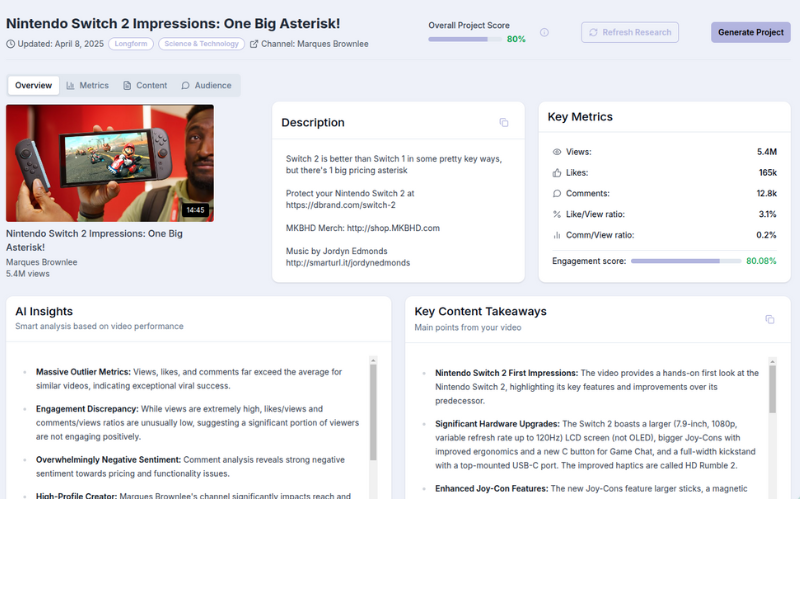Click the Refresh Research button
Screen dimensions: 800x600
[x=630, y=32]
